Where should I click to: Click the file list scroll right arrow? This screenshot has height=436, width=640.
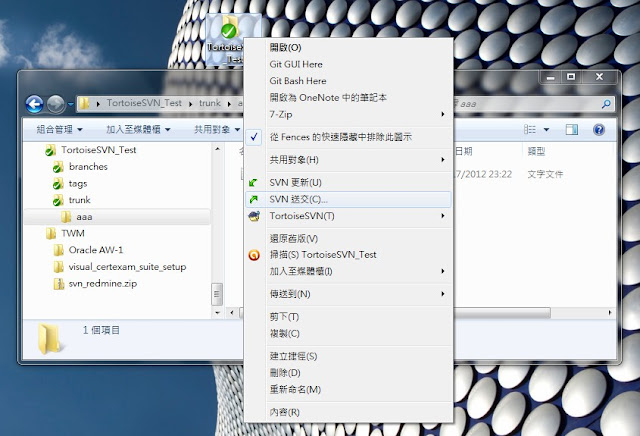(610, 313)
